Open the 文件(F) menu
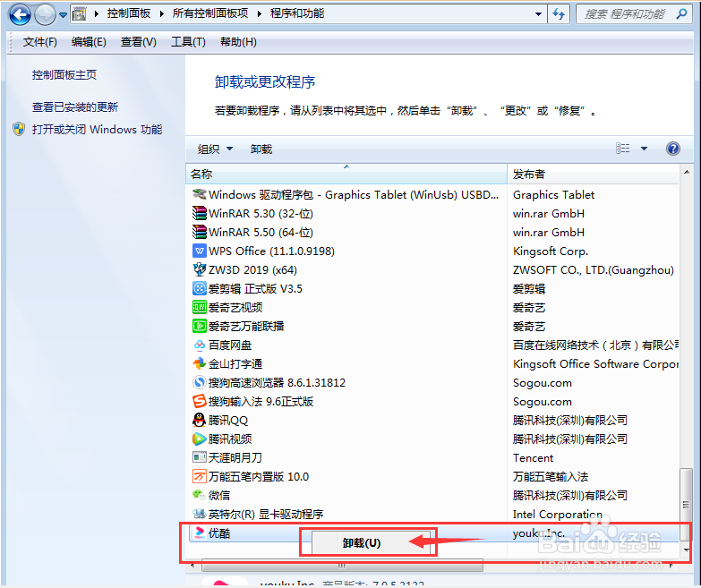This screenshot has height=588, width=701. tap(40, 42)
